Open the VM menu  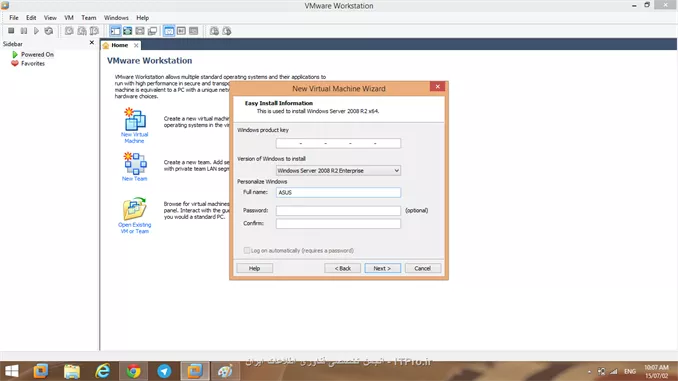point(69,18)
